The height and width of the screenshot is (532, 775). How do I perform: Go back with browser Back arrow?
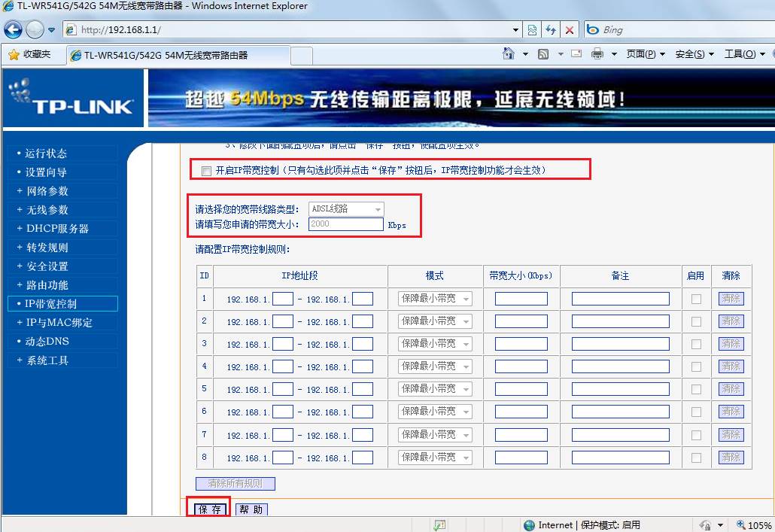click(13, 29)
